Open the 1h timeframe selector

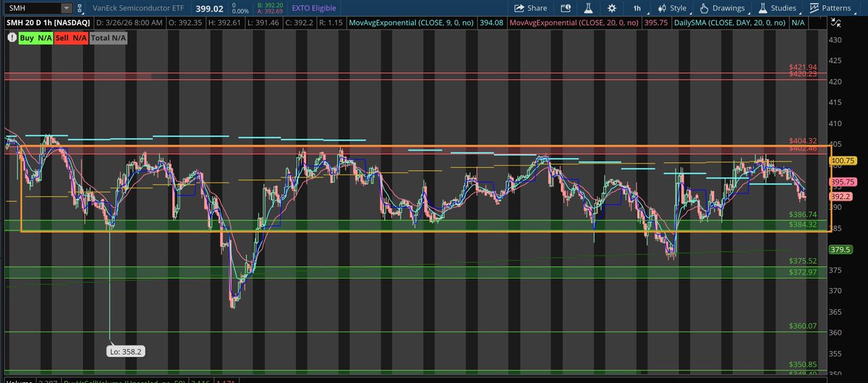pyautogui.click(x=637, y=8)
